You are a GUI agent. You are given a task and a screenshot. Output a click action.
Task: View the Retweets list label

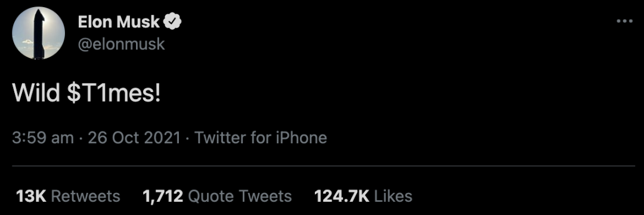point(86,196)
